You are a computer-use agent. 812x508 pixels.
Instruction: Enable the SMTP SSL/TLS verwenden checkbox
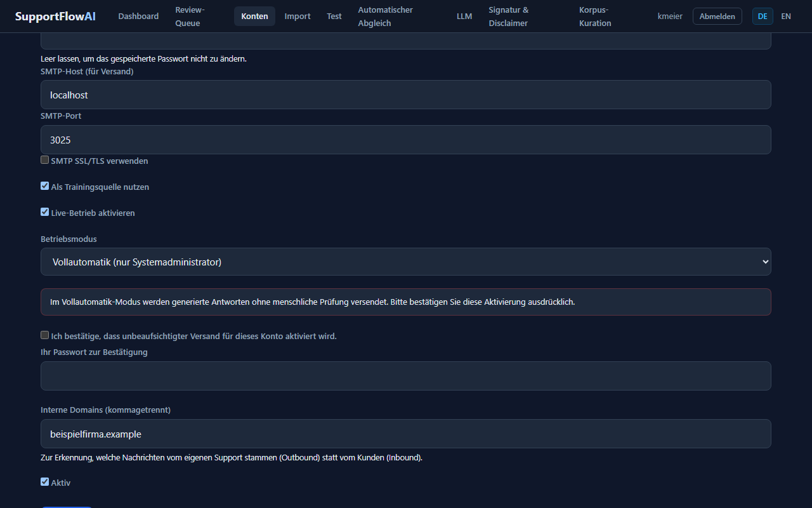45,160
